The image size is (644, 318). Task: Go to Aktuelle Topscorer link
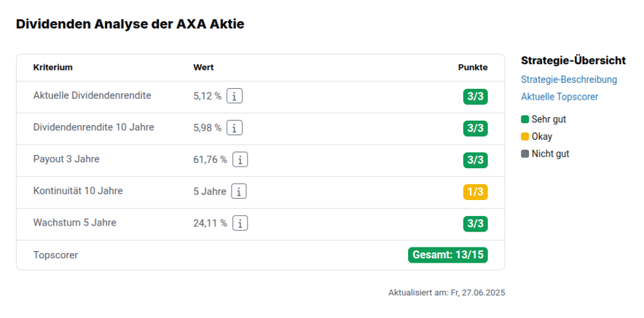point(559,98)
